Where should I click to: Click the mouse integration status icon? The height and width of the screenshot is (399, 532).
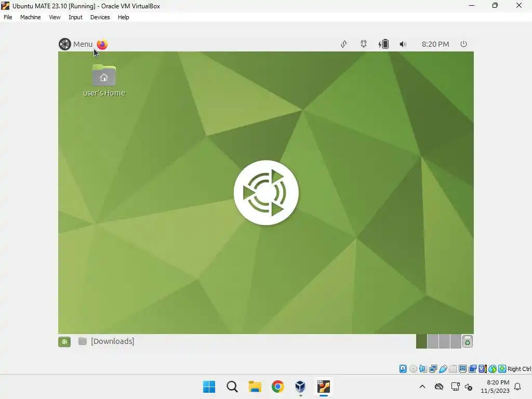[493, 369]
